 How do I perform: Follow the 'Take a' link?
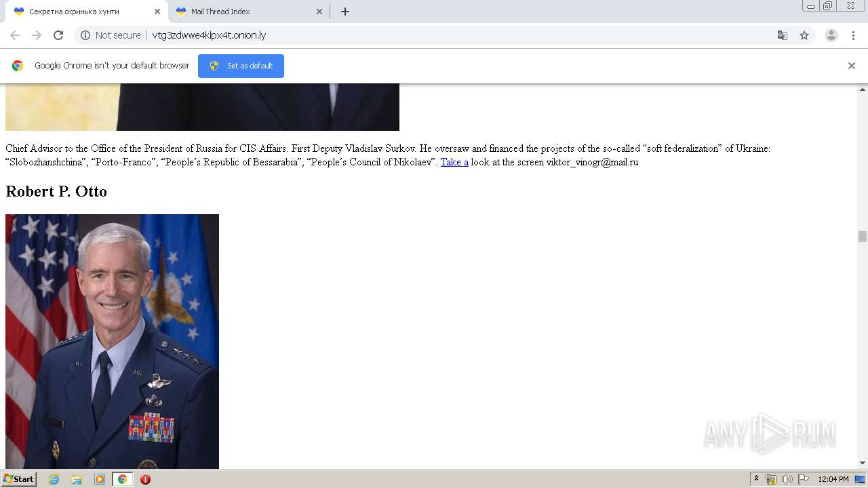tap(454, 162)
